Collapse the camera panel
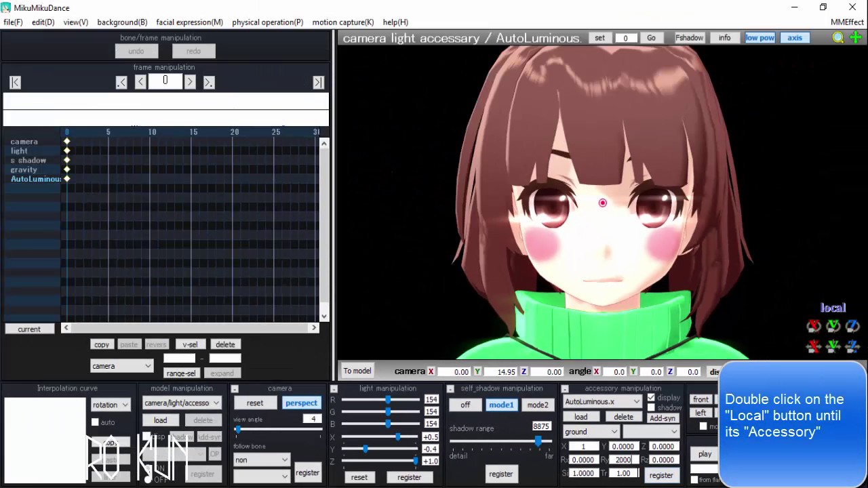 click(235, 389)
